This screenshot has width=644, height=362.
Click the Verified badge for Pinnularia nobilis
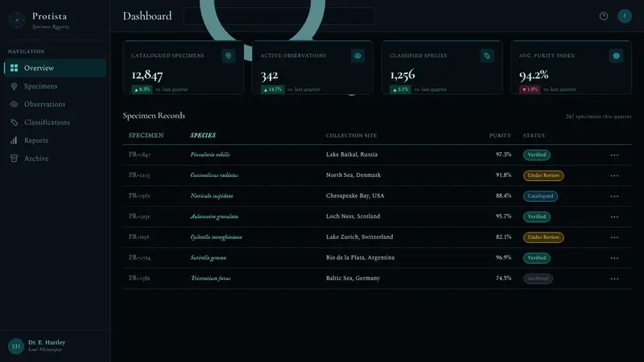[x=536, y=154]
